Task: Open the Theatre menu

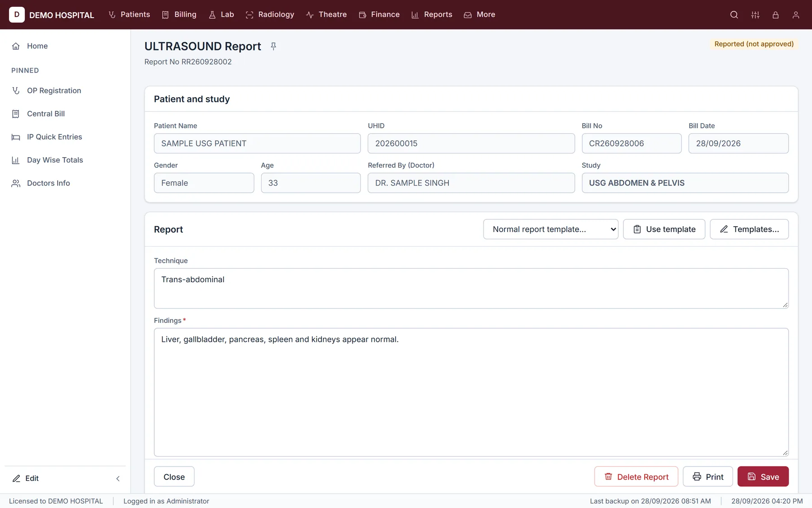Action: pyautogui.click(x=327, y=14)
